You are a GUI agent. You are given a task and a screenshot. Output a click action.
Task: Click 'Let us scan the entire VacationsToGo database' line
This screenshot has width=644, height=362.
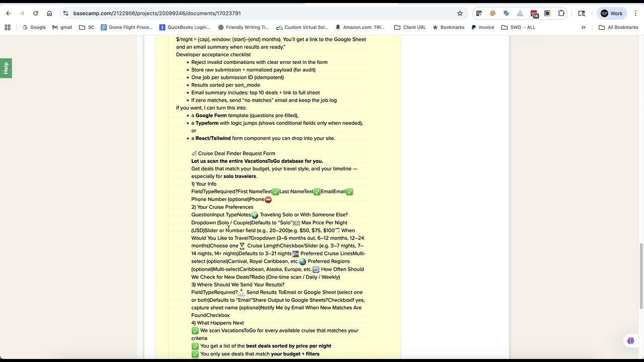pyautogui.click(x=257, y=161)
